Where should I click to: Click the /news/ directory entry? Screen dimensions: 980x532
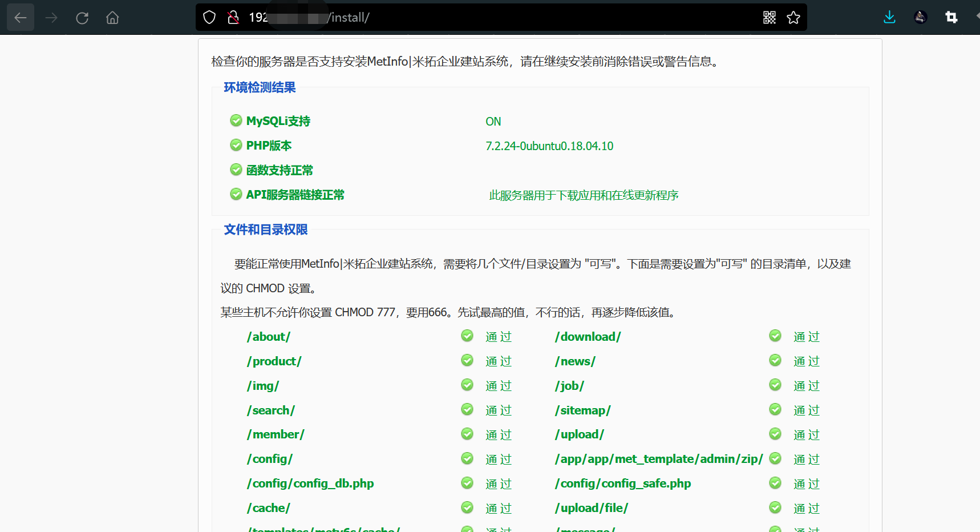tap(575, 361)
